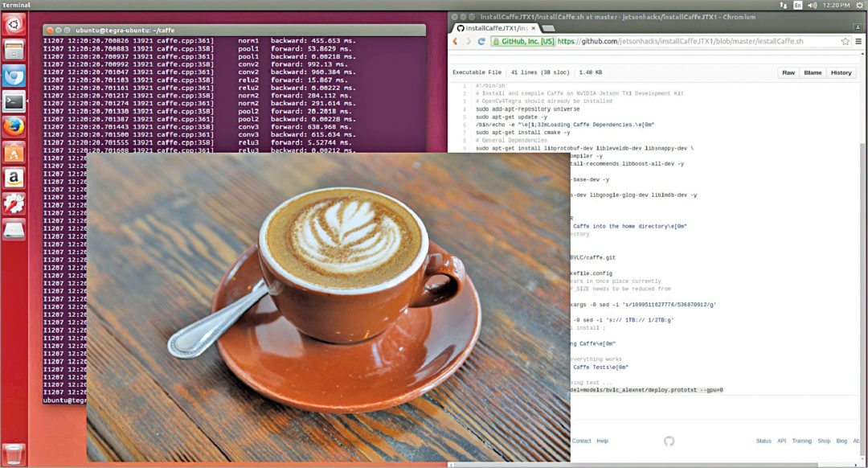The image size is (868, 468).
Task: Open the Ubuntu Dash launcher icon
Action: (x=14, y=25)
